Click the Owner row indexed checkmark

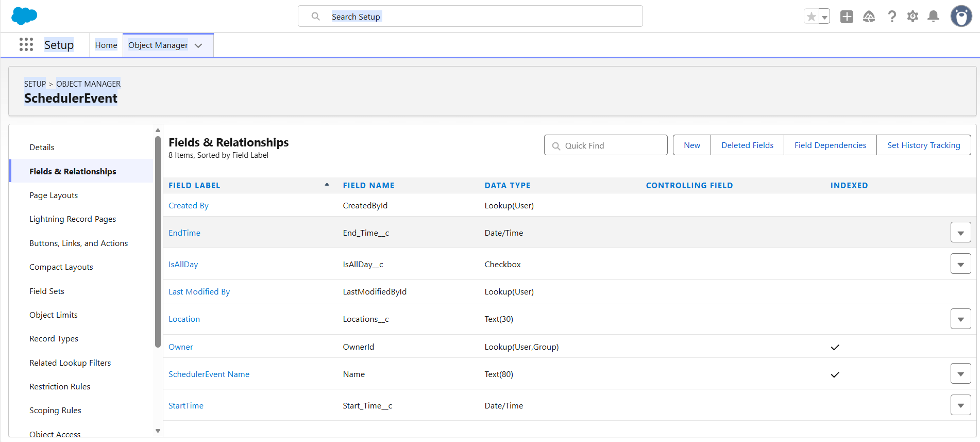tap(835, 347)
